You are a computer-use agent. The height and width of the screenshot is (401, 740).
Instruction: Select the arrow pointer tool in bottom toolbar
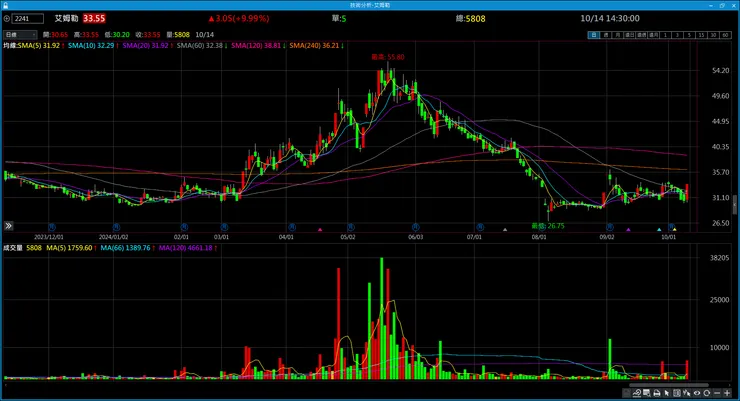666,393
